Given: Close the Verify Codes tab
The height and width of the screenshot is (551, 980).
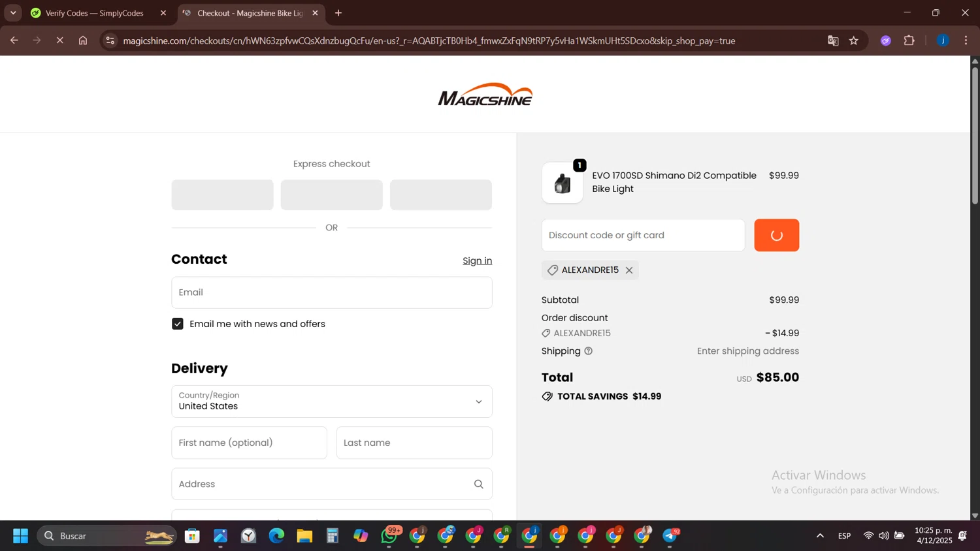Looking at the screenshot, I should 163,13.
